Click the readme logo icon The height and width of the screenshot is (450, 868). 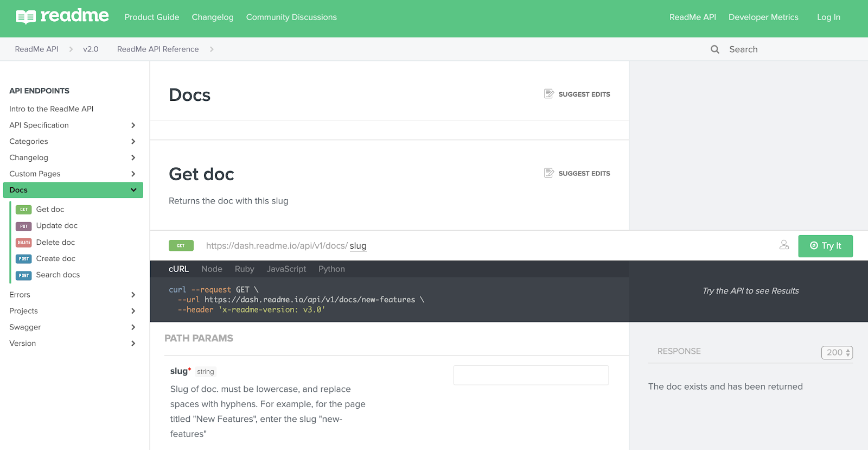(25, 17)
